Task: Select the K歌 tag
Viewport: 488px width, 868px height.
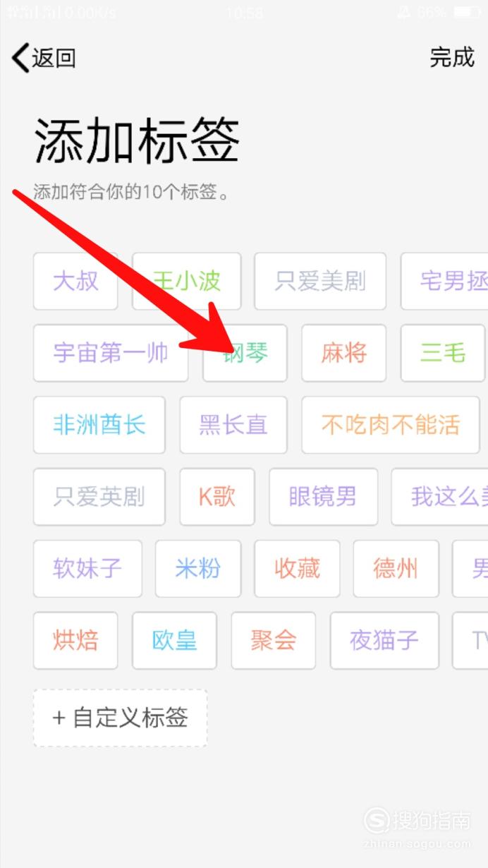Action: pyautogui.click(x=216, y=497)
